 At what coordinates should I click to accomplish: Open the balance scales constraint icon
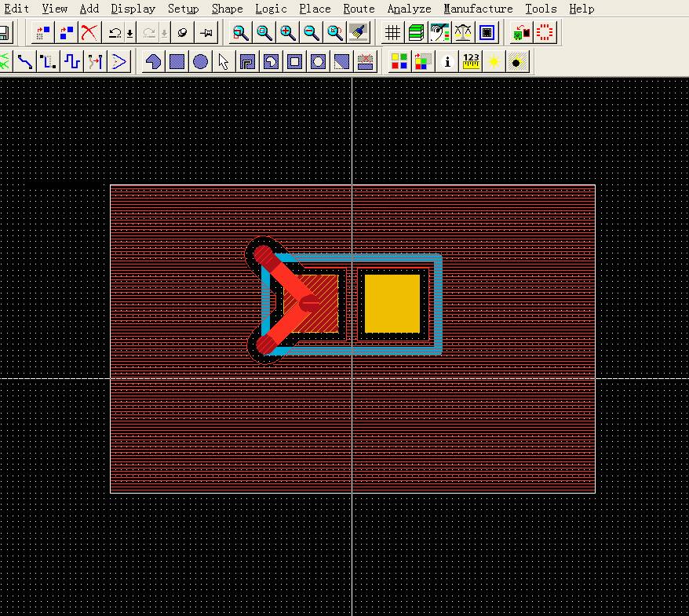(463, 32)
